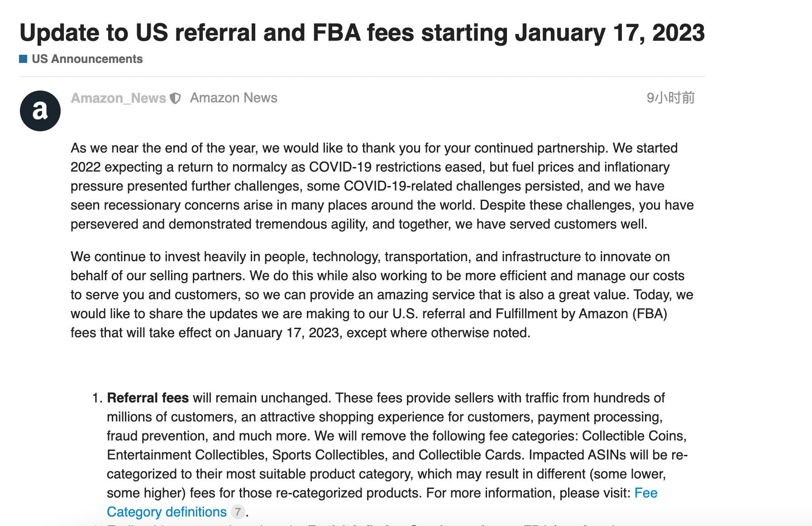Screen dimensions: 812x526
Task: Click the list number 1 marker
Action: tap(97, 398)
